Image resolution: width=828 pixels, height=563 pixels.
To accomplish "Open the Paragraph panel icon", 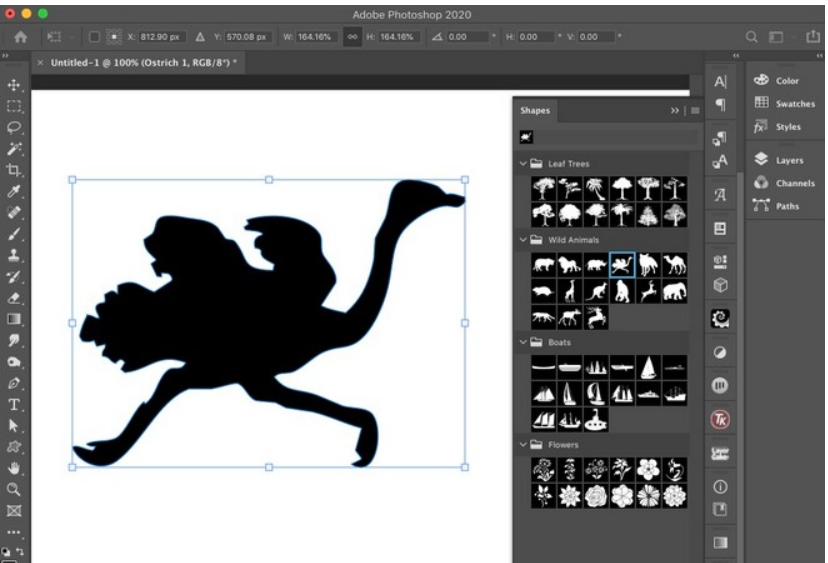I will [720, 104].
